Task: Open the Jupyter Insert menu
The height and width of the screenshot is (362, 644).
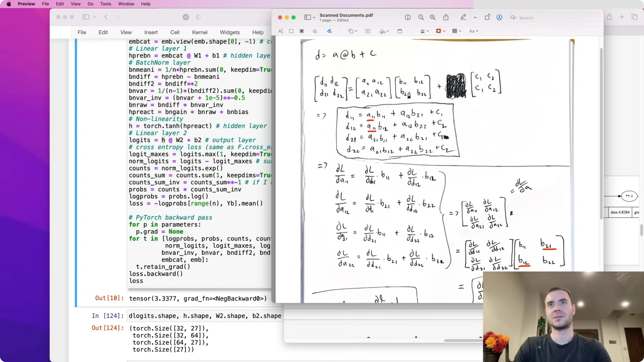Action: (151, 32)
